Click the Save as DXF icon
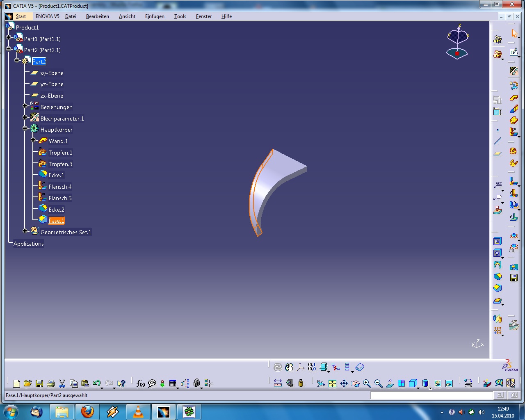The width and height of the screenshot is (525, 420). coord(514,278)
